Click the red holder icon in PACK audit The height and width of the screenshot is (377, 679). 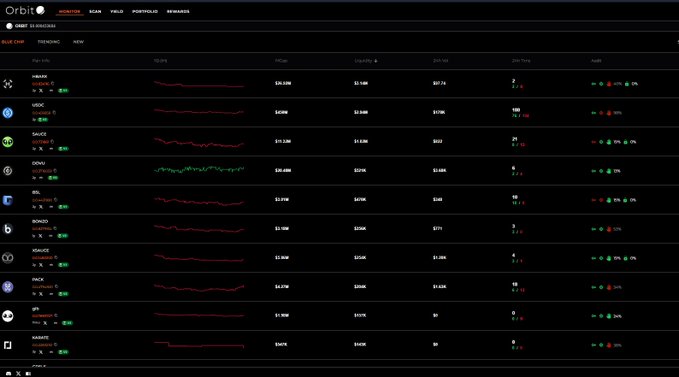[609, 287]
